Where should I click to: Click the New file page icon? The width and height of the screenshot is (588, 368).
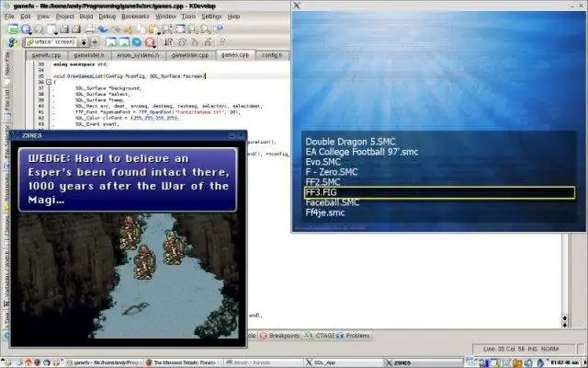[51, 29]
